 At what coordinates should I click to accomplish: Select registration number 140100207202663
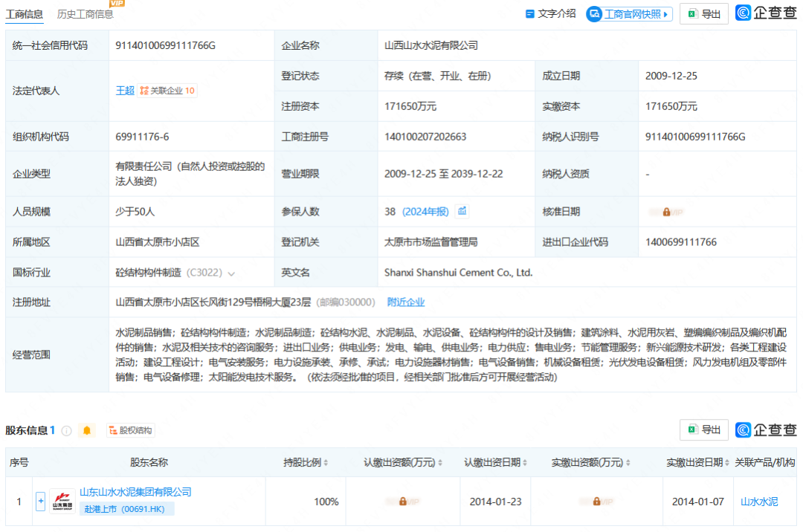click(x=425, y=137)
